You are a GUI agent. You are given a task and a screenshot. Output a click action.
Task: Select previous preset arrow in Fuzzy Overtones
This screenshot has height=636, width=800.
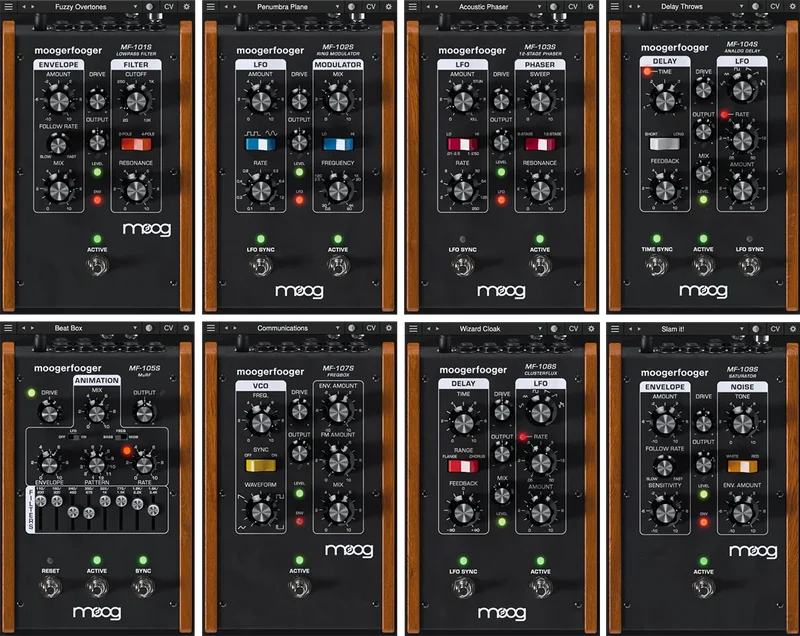23,7
